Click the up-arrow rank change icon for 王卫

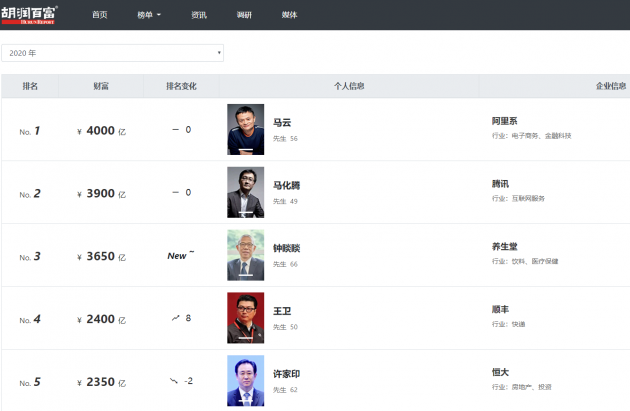[x=175, y=317]
